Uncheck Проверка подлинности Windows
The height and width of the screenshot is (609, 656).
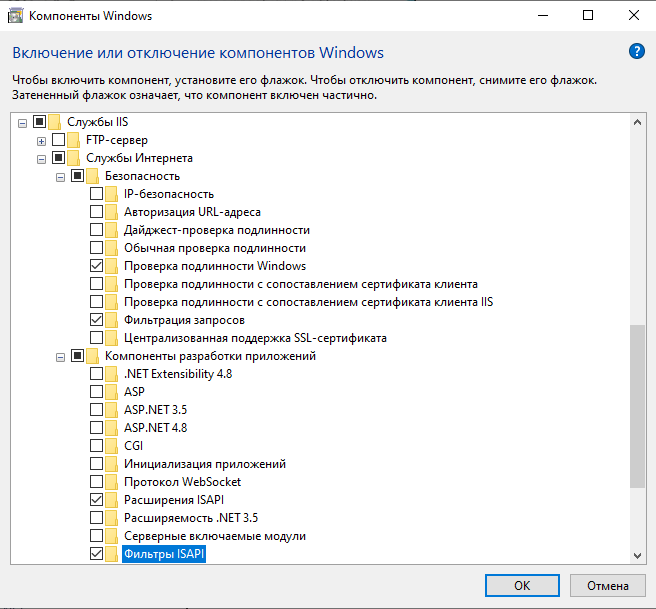96,266
